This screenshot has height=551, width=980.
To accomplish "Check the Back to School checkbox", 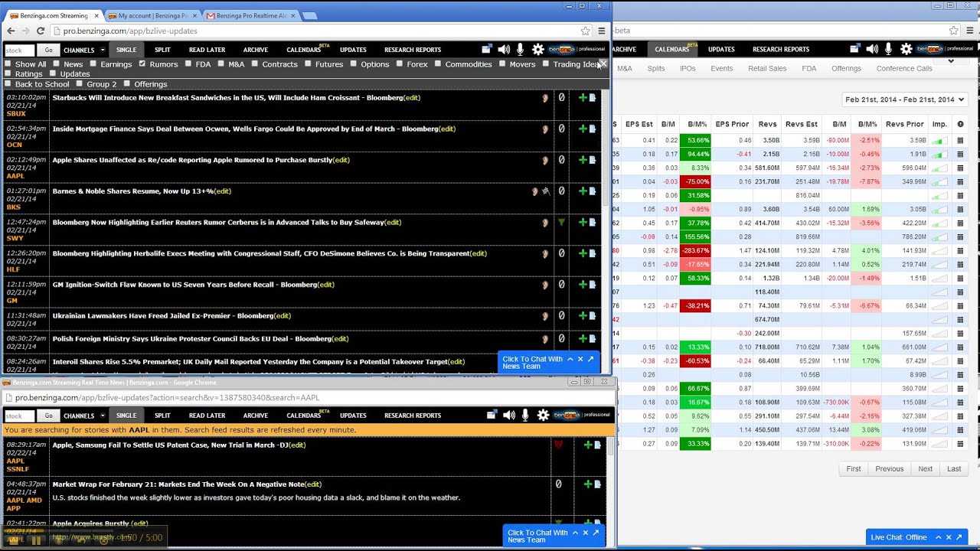I will point(8,83).
